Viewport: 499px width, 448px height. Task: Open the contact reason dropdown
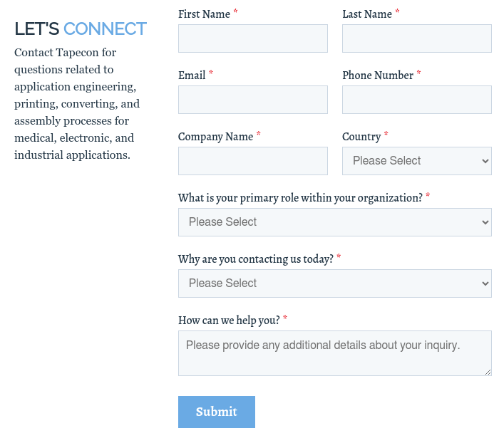tap(334, 283)
